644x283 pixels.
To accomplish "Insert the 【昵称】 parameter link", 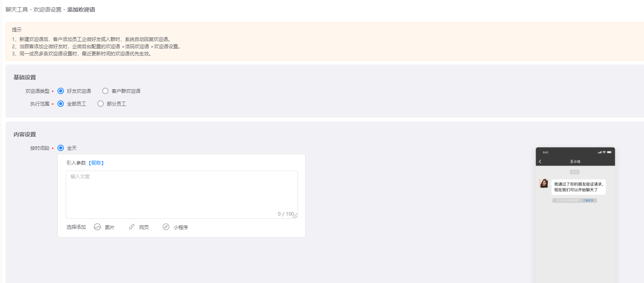I will [x=96, y=163].
